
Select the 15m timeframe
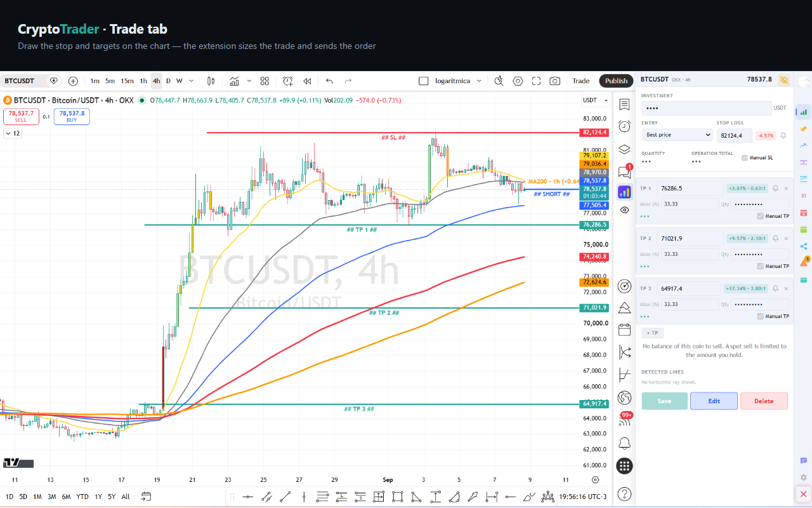pos(127,81)
